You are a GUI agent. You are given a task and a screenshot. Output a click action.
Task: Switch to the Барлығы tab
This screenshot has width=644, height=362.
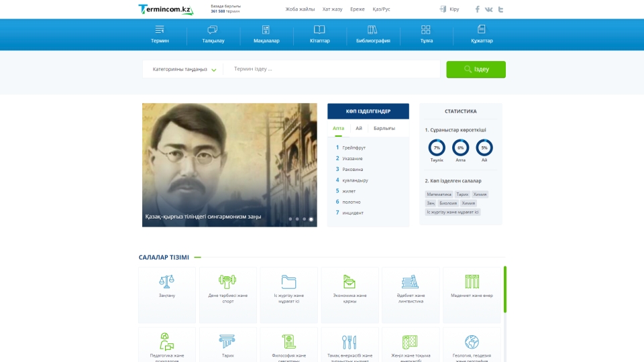pos(384,128)
